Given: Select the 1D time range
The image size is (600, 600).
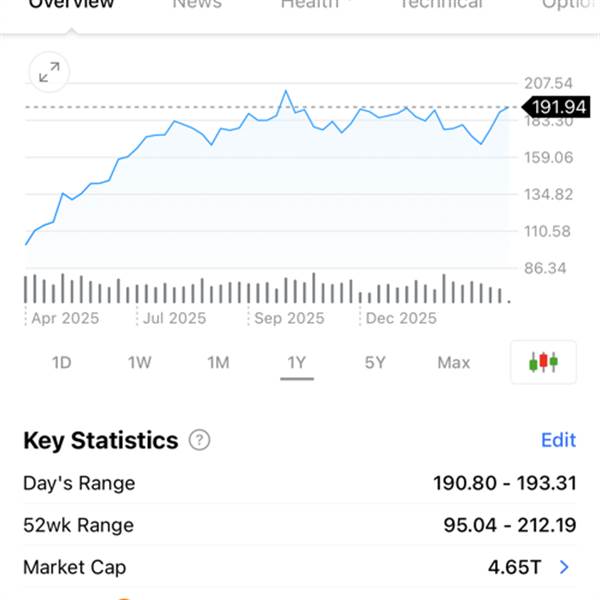Looking at the screenshot, I should tap(62, 362).
